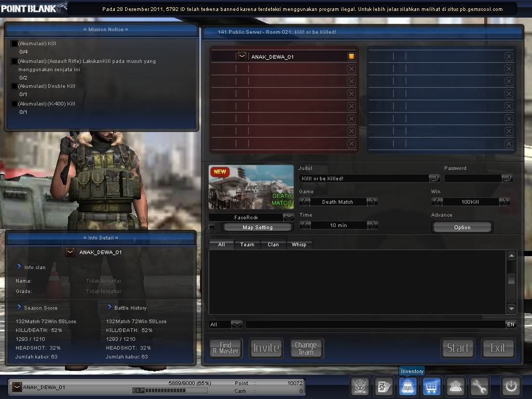Image resolution: width=532 pixels, height=399 pixels.
Task: Leave the room with Exit button
Action: coord(498,348)
